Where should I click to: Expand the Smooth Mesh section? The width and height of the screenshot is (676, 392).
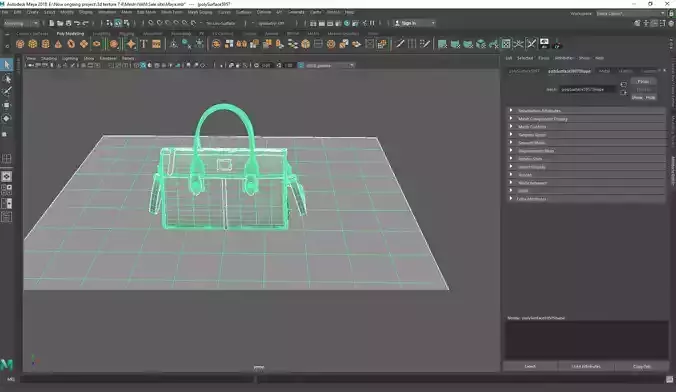tap(586, 143)
